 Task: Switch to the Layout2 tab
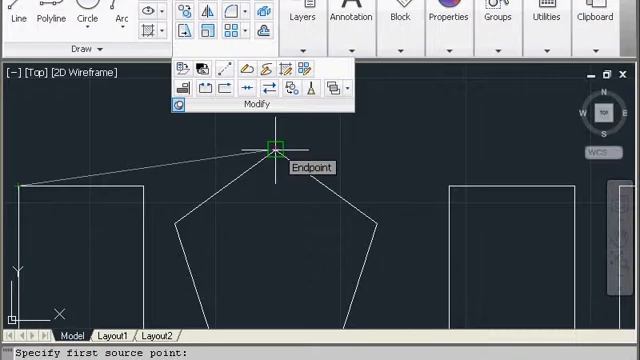click(157, 336)
